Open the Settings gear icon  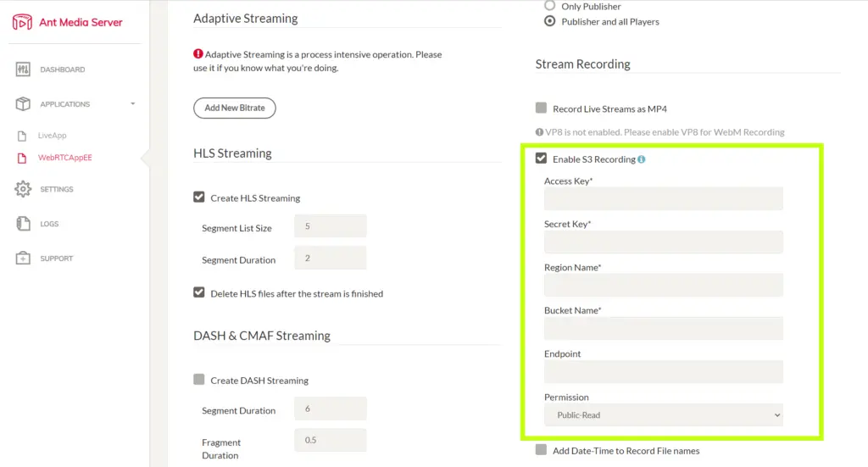click(x=23, y=189)
